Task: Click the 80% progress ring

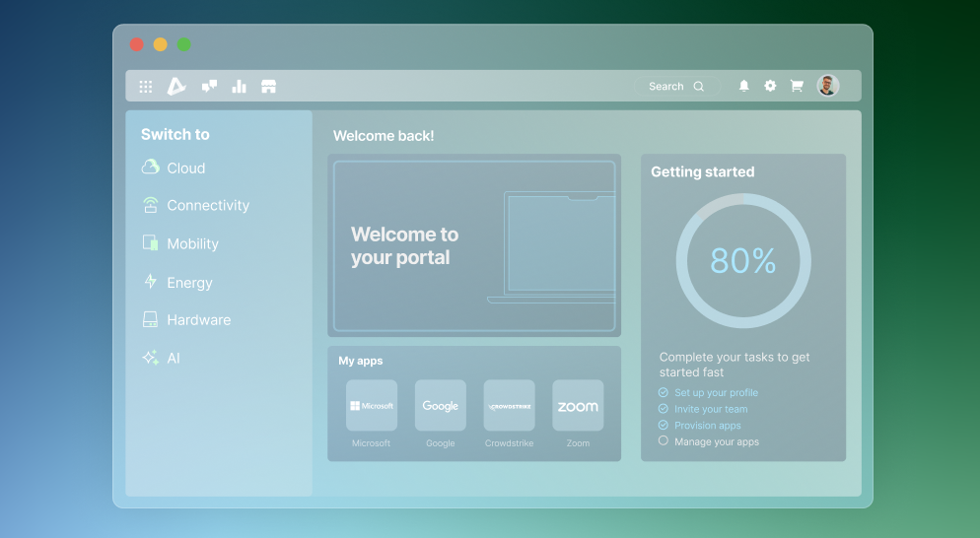Action: tap(743, 261)
